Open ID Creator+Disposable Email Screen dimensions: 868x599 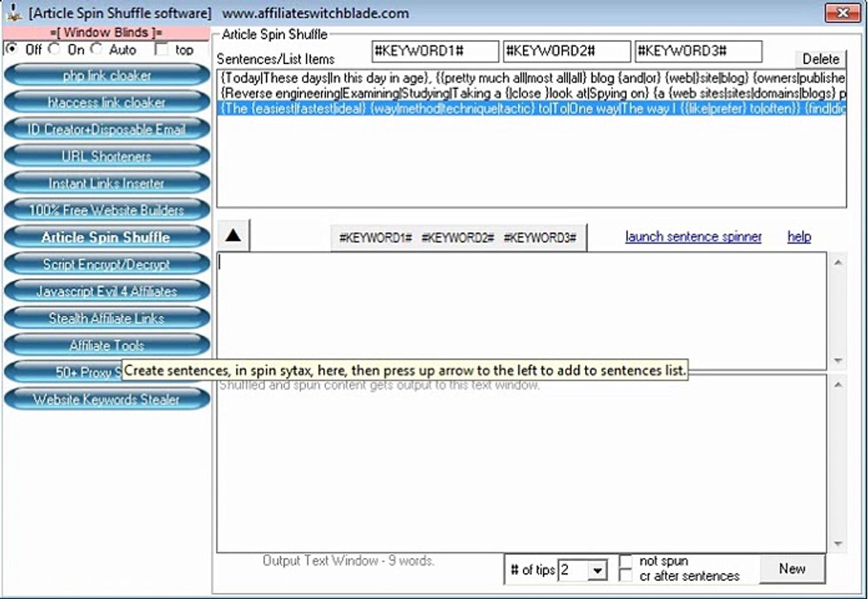point(106,130)
